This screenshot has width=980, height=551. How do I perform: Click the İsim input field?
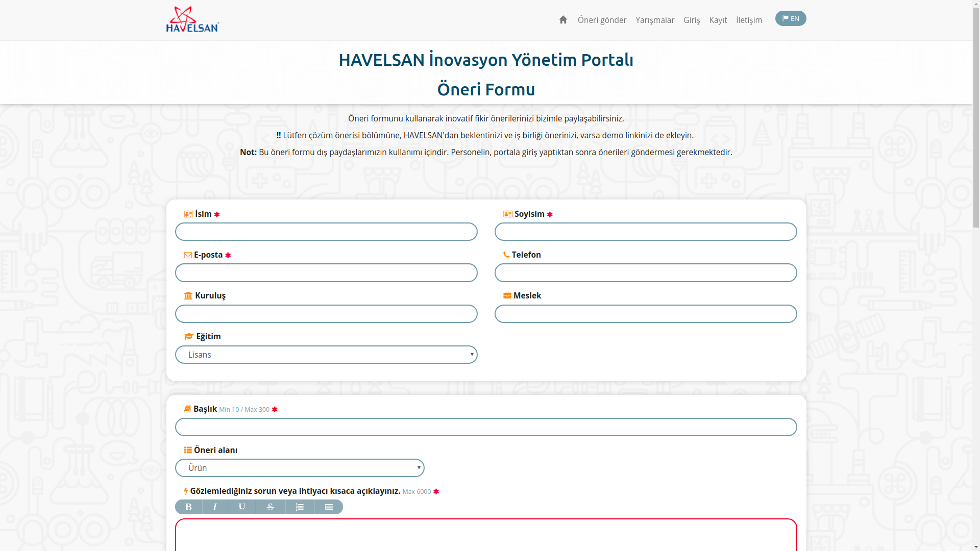coord(326,232)
